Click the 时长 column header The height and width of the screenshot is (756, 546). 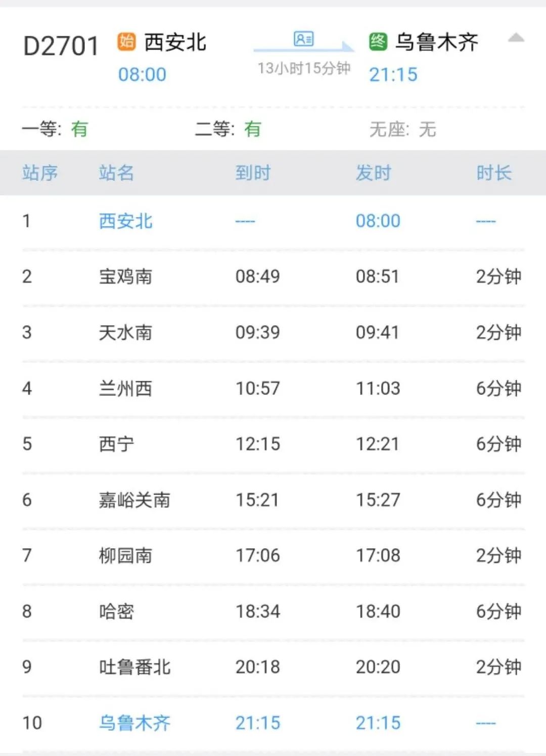493,173
